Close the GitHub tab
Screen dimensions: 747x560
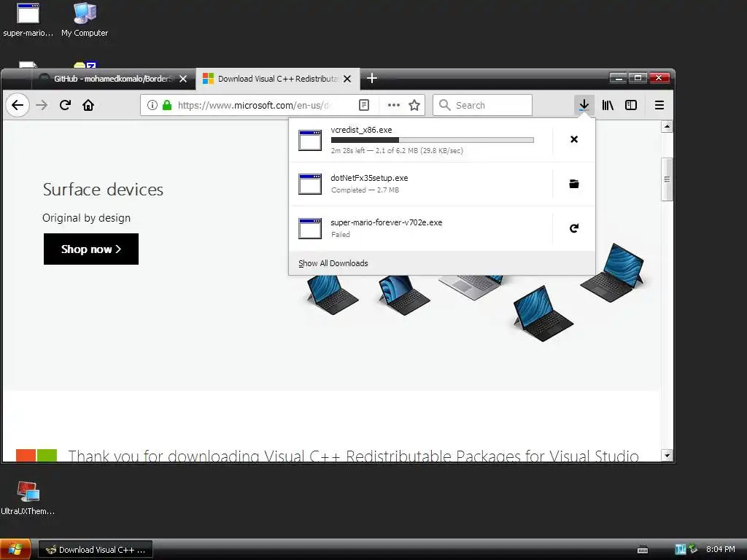point(183,79)
